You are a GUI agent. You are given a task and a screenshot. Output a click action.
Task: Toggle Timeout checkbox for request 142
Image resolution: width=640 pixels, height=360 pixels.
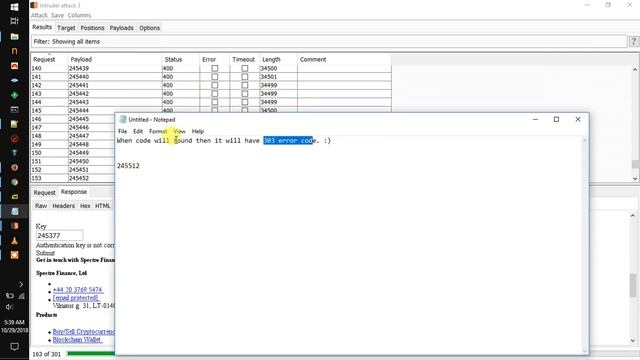pyautogui.click(x=245, y=85)
